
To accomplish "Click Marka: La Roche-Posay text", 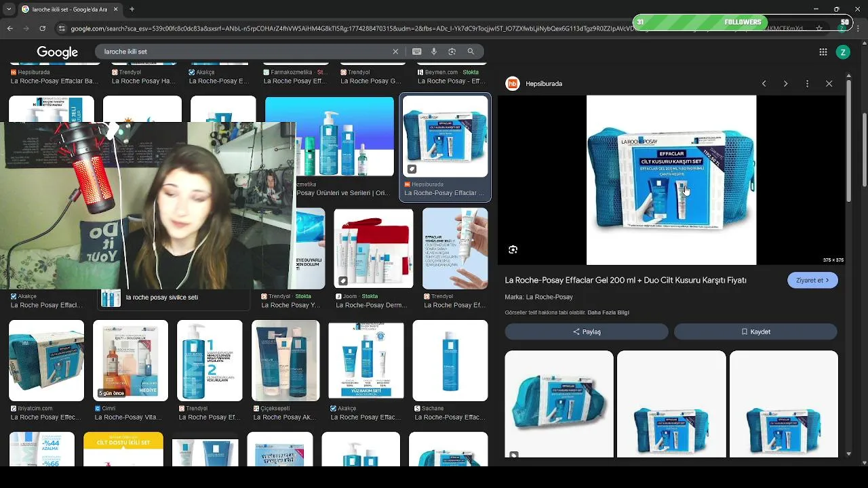I will [x=538, y=297].
